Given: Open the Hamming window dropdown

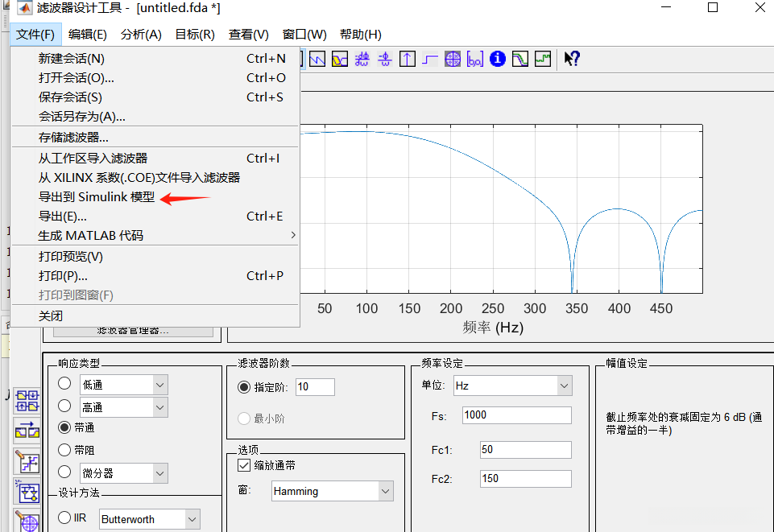Looking at the screenshot, I should pos(386,491).
